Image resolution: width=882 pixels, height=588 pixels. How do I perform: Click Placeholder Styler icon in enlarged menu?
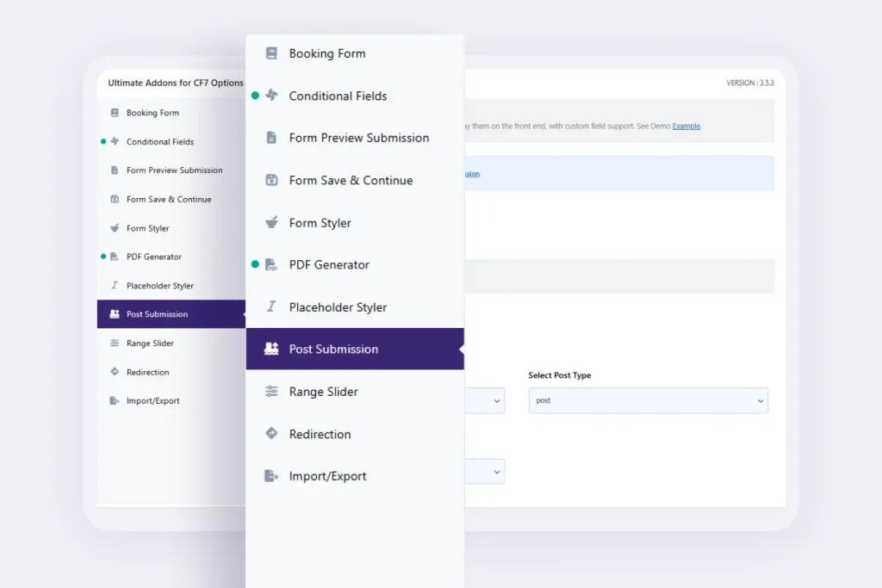pos(271,306)
